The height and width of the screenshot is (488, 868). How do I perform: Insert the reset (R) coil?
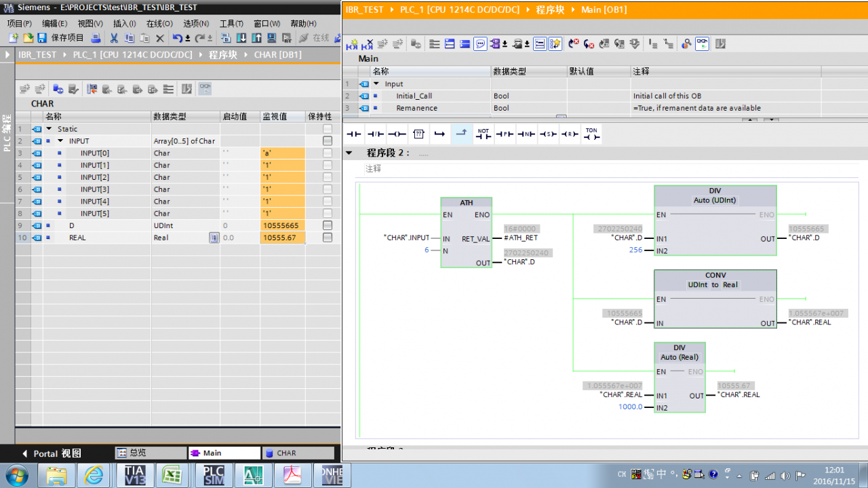pos(570,134)
